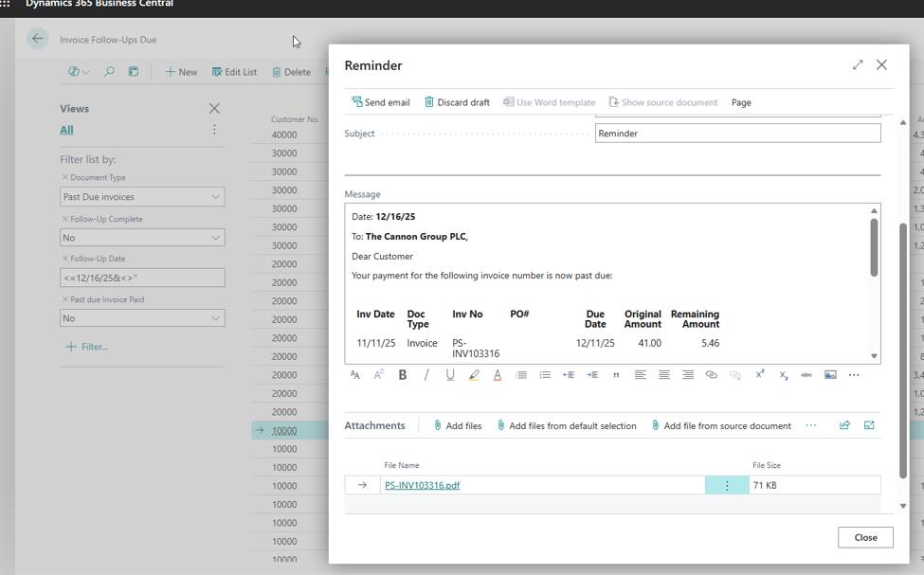Viewport: 924px width, 575px height.
Task: Toggle underline formatting
Action: click(450, 375)
